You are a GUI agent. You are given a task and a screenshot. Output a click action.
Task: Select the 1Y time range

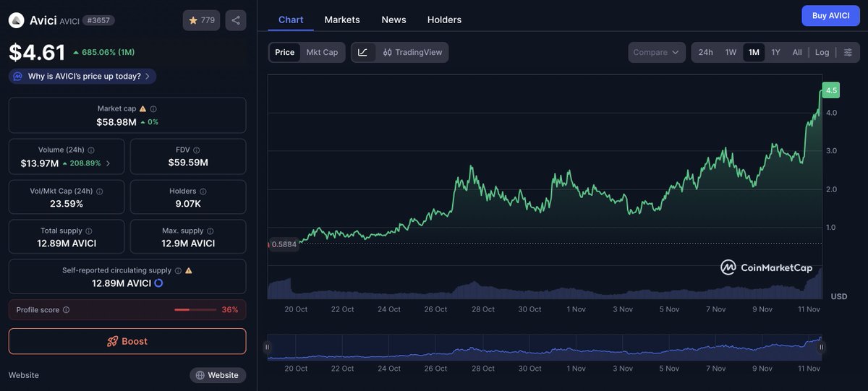point(775,52)
